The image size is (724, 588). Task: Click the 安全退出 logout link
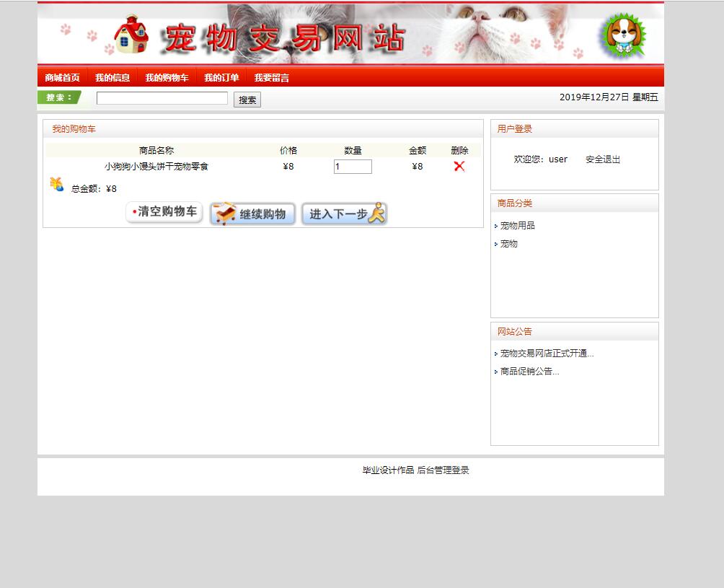tap(602, 159)
